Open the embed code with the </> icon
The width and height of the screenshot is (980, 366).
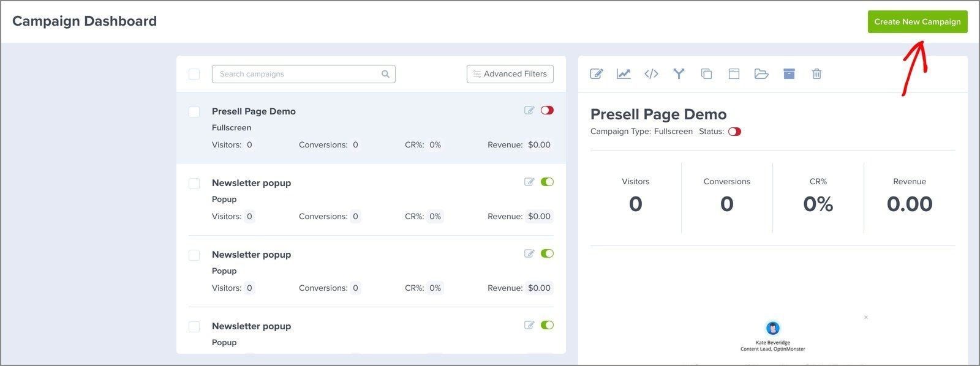651,74
